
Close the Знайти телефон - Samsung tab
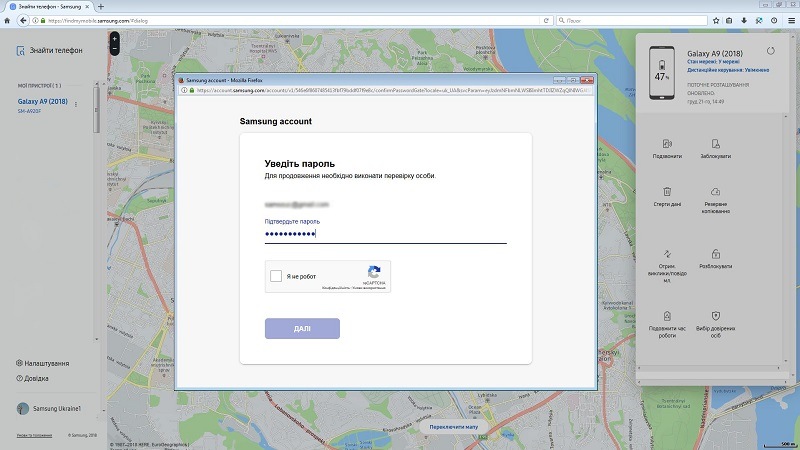click(87, 7)
